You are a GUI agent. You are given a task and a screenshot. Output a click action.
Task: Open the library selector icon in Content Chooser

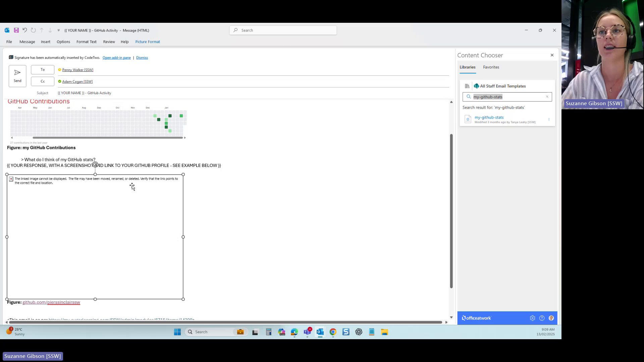click(467, 86)
